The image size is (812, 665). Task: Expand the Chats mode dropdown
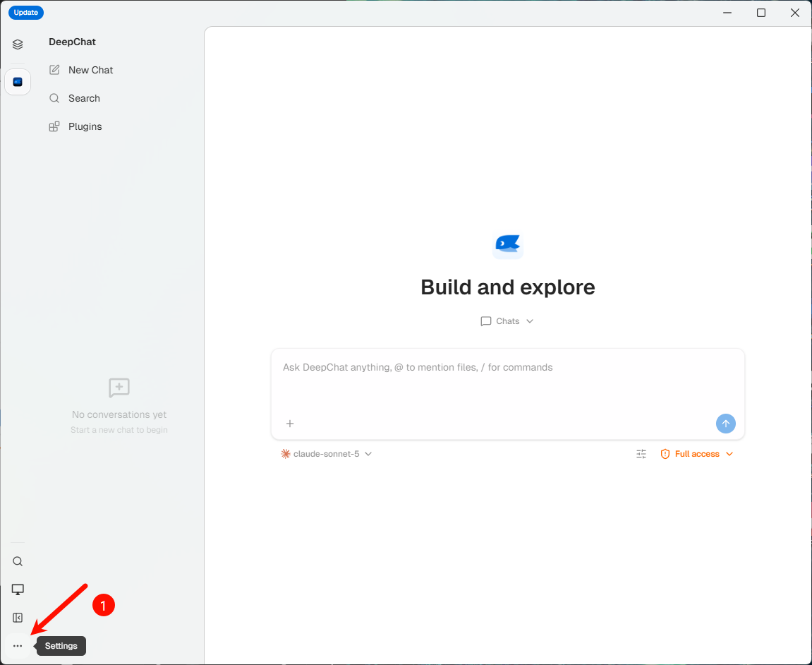(x=507, y=321)
